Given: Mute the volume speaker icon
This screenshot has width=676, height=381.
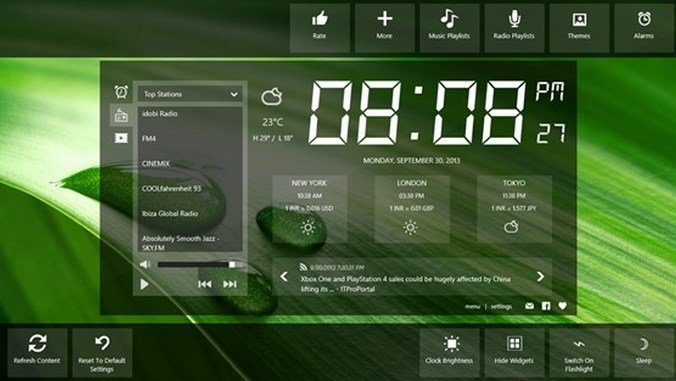Looking at the screenshot, I should 145,264.
